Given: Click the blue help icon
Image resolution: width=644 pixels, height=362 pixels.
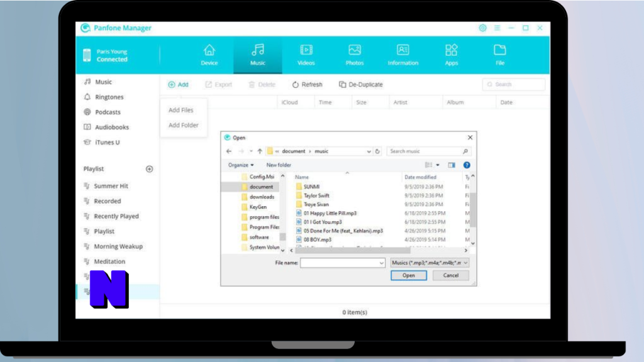Looking at the screenshot, I should (467, 165).
